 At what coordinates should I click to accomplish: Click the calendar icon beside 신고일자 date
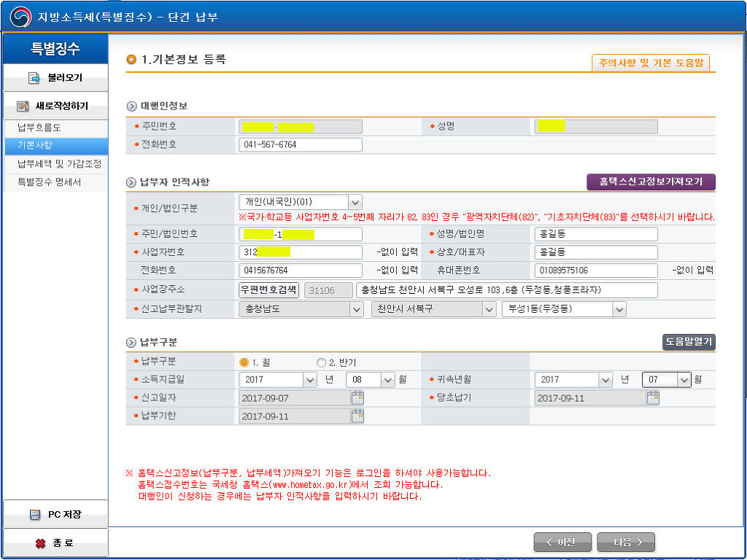click(x=357, y=398)
